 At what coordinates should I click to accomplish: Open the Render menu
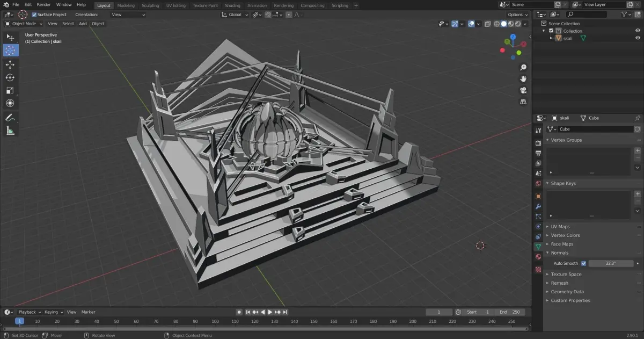point(43,4)
